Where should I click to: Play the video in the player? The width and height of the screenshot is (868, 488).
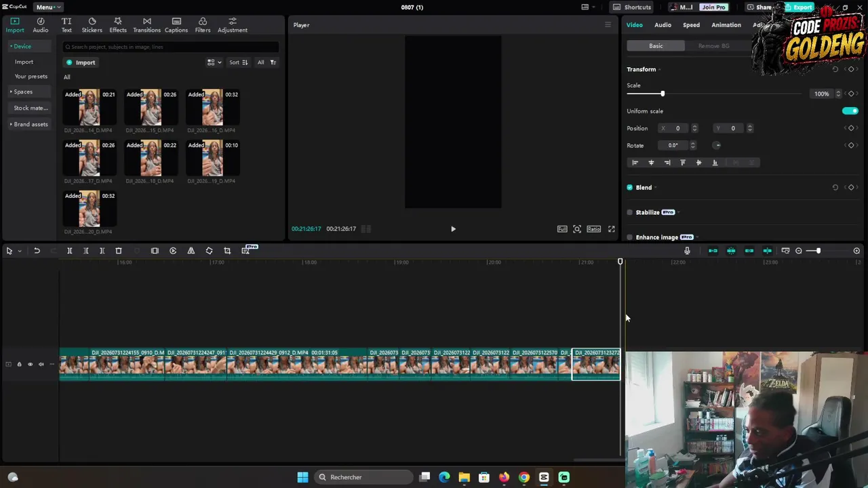(x=453, y=229)
